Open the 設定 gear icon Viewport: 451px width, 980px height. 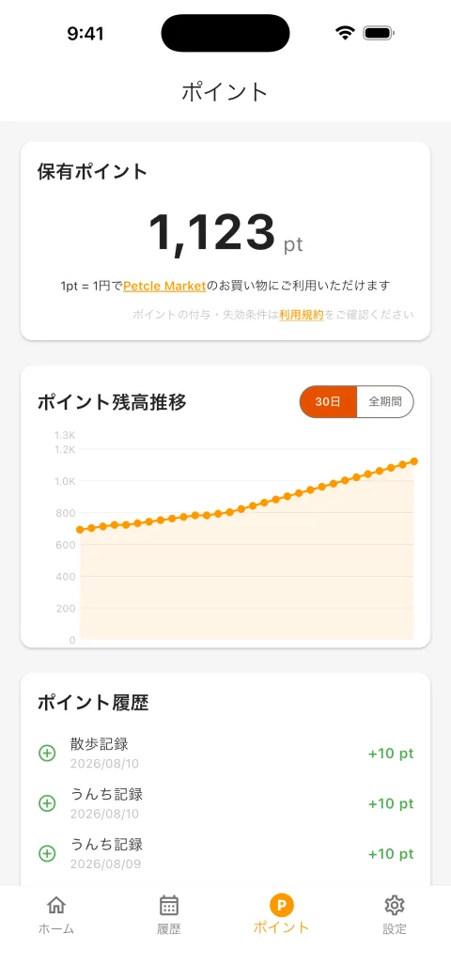pos(395,905)
